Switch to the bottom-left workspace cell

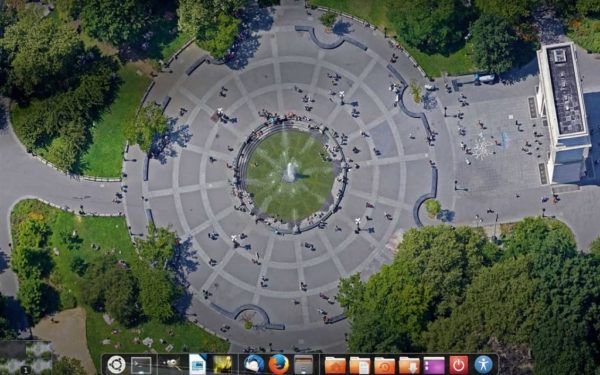[x=13, y=366]
